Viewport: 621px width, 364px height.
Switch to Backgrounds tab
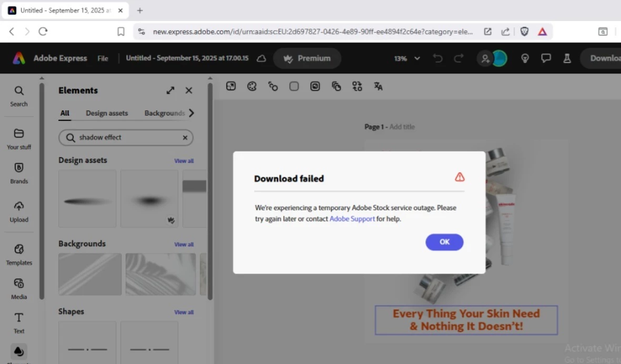coord(165,113)
